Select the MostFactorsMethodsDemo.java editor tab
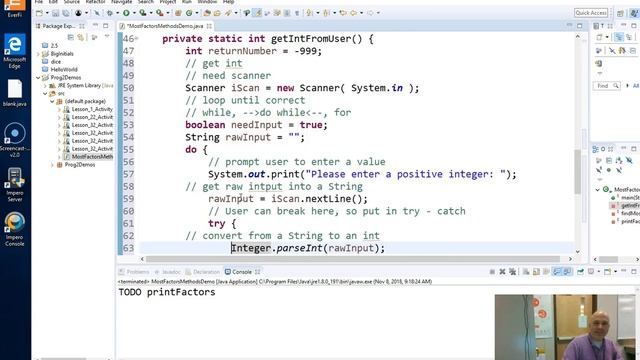640x360 pixels. tap(165, 26)
